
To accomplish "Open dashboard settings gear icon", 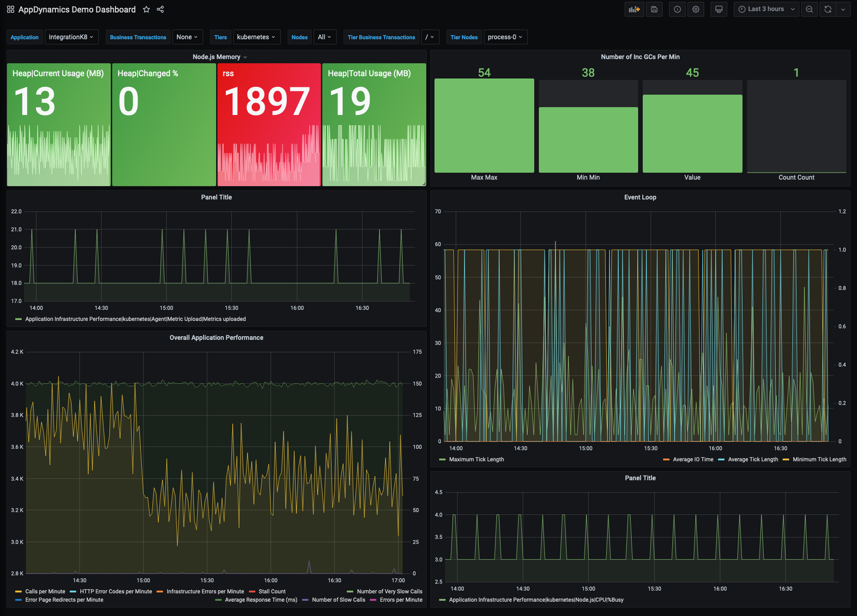I will [696, 9].
